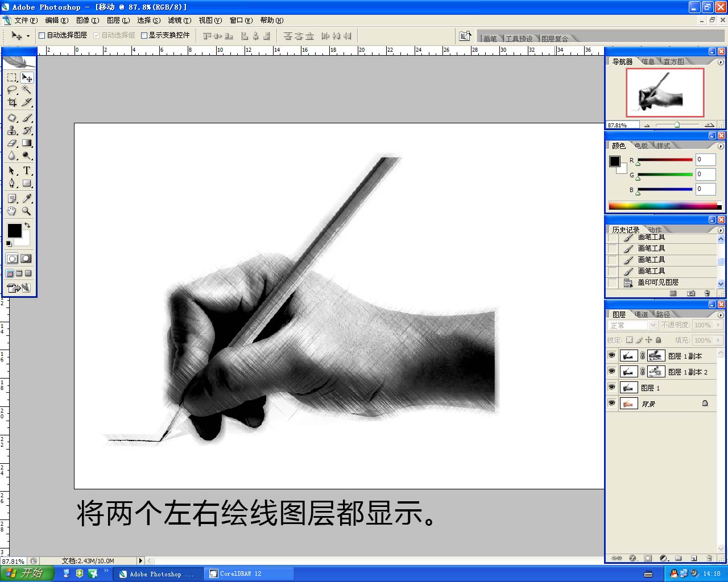This screenshot has height=582, width=728.
Task: Switch to Standard editing mode
Action: click(x=12, y=259)
